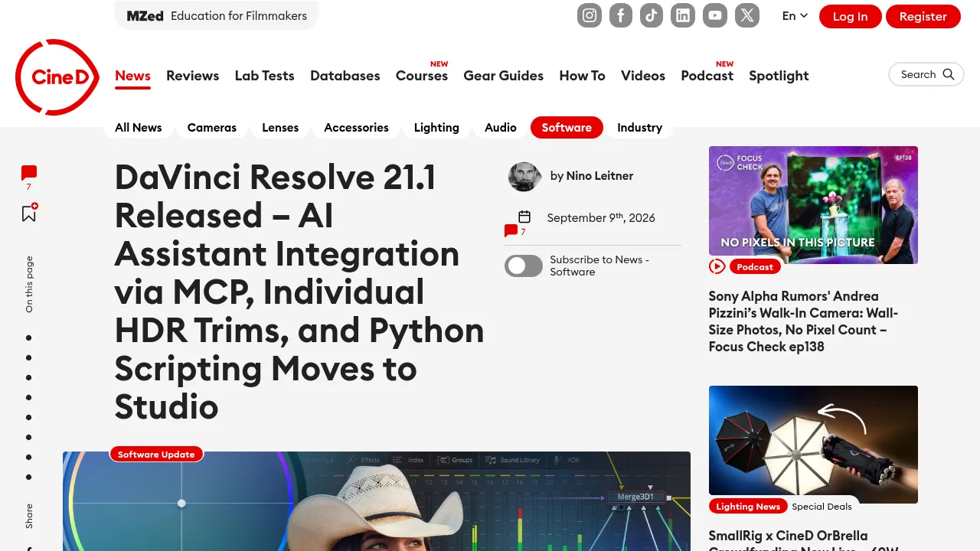This screenshot has height=551, width=980.
Task: Open the News menu
Action: [x=132, y=76]
